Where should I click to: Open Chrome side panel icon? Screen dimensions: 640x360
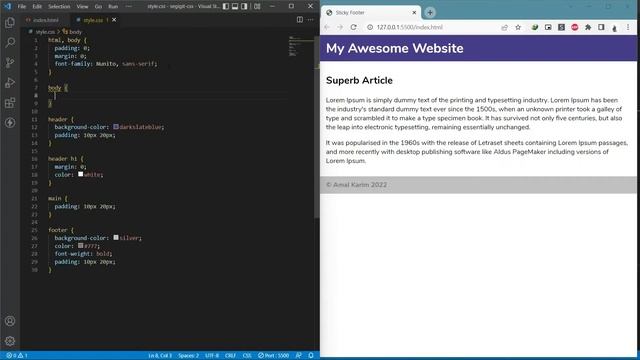click(x=601, y=27)
